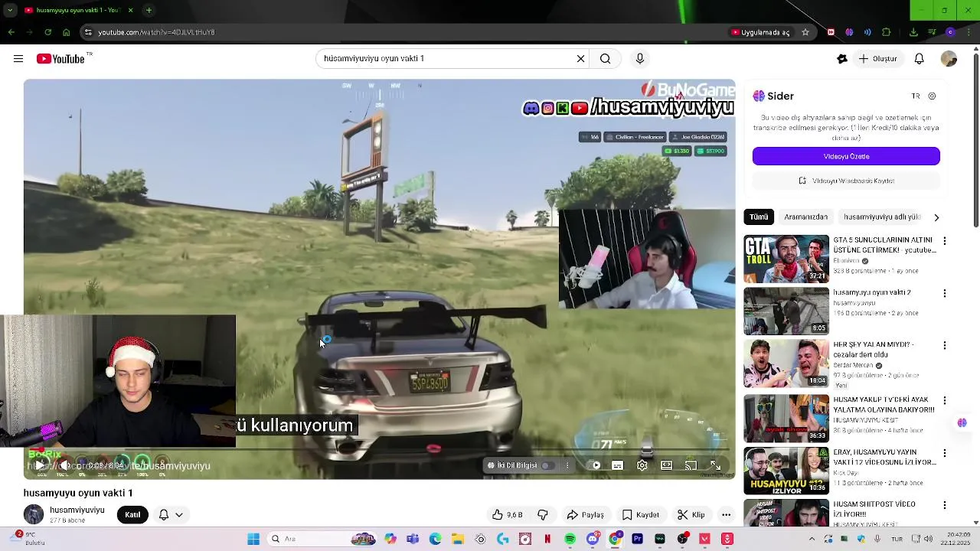The height and width of the screenshot is (551, 980).
Task: Open husamyuyu oyun vakti 2 title
Action: click(x=871, y=293)
